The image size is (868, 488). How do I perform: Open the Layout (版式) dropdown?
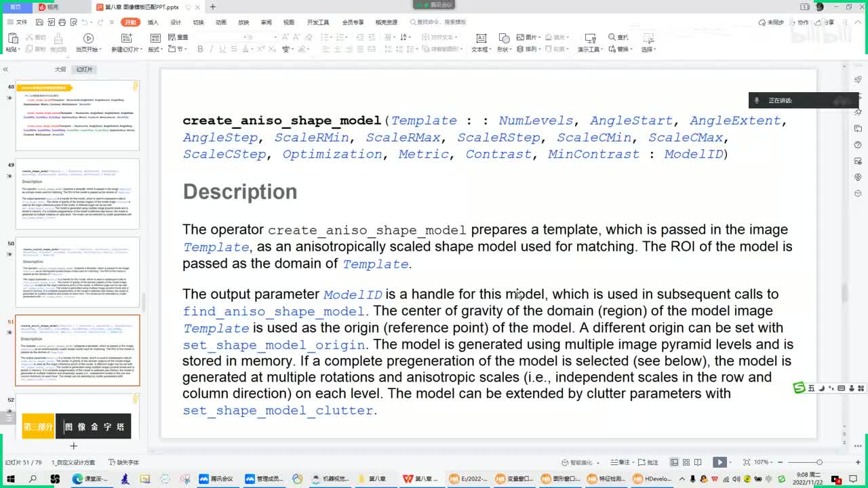click(x=155, y=49)
